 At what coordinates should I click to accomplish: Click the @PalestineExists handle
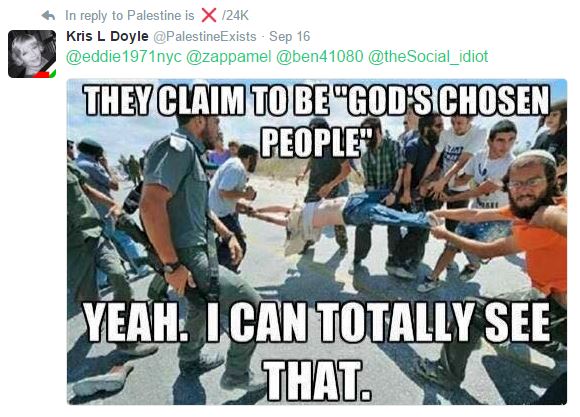coord(205,37)
